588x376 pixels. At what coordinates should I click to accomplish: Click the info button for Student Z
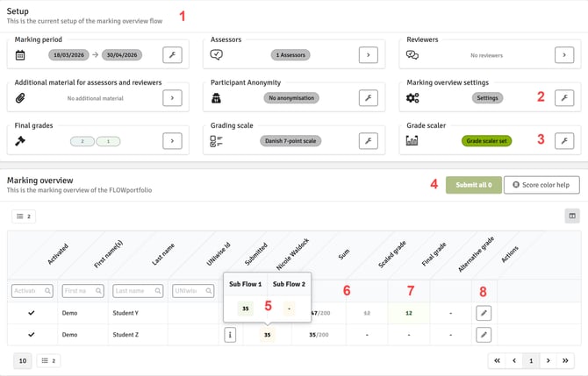click(230, 335)
